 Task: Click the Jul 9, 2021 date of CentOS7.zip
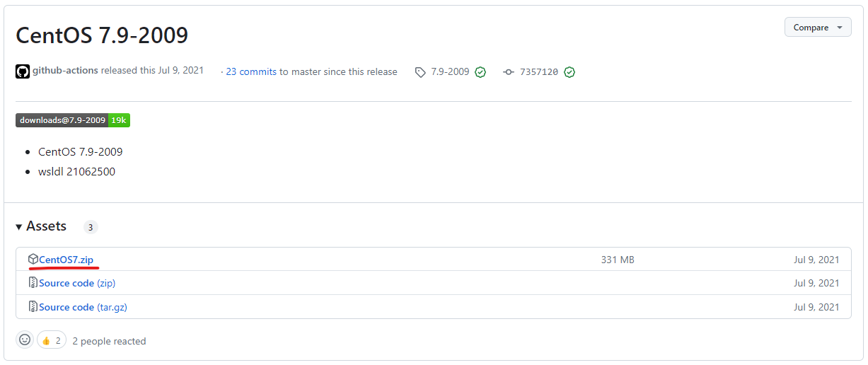pos(816,260)
